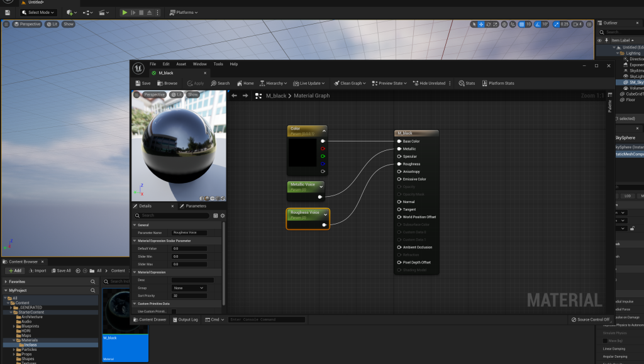Open the Asset menu
The width and height of the screenshot is (644, 364).
[x=181, y=64]
